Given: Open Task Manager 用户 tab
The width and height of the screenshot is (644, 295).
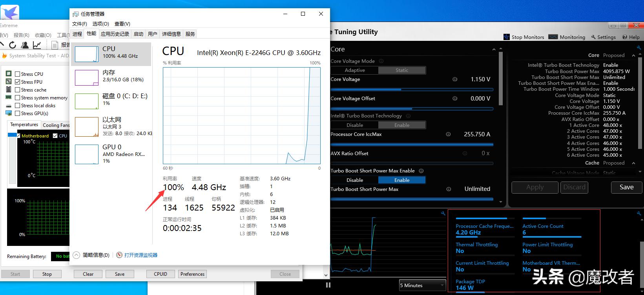Looking at the screenshot, I should [x=153, y=34].
